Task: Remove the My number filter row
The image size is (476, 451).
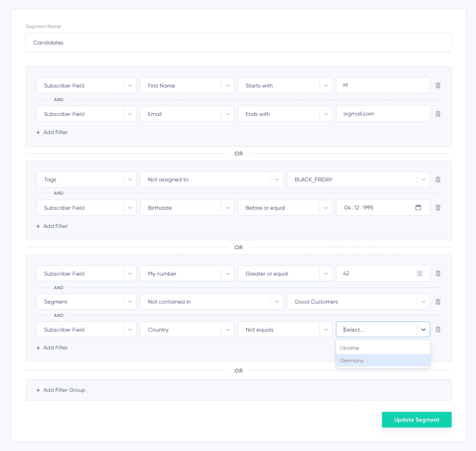Action: click(438, 273)
